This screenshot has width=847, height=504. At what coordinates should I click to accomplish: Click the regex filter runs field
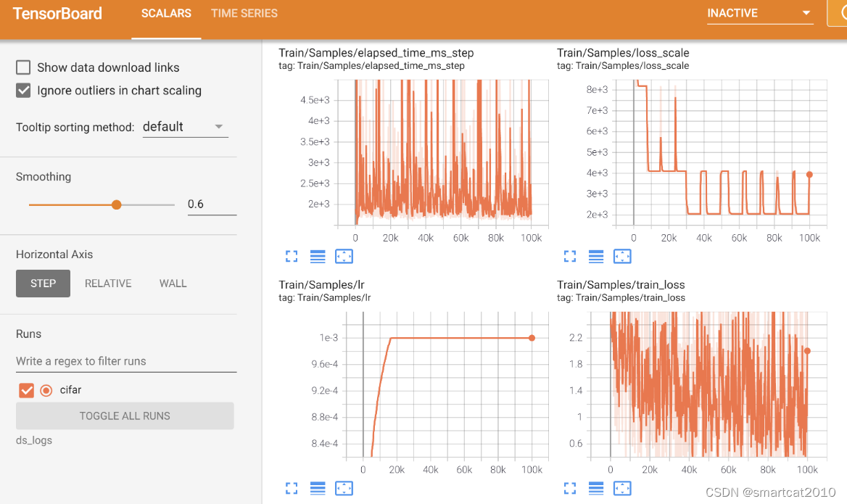coord(126,361)
